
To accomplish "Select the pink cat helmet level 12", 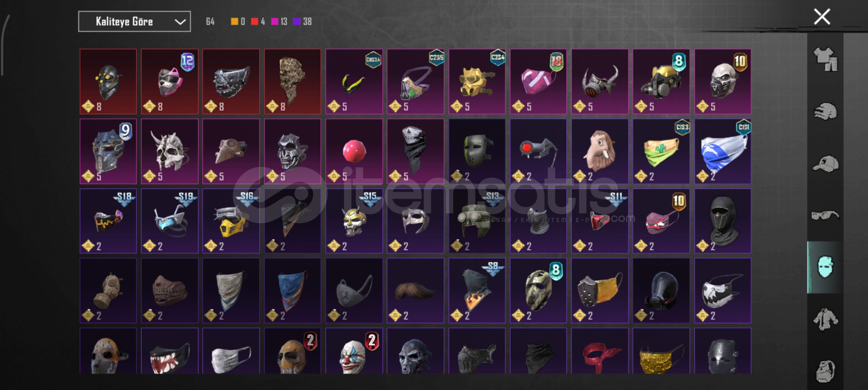I will [170, 82].
